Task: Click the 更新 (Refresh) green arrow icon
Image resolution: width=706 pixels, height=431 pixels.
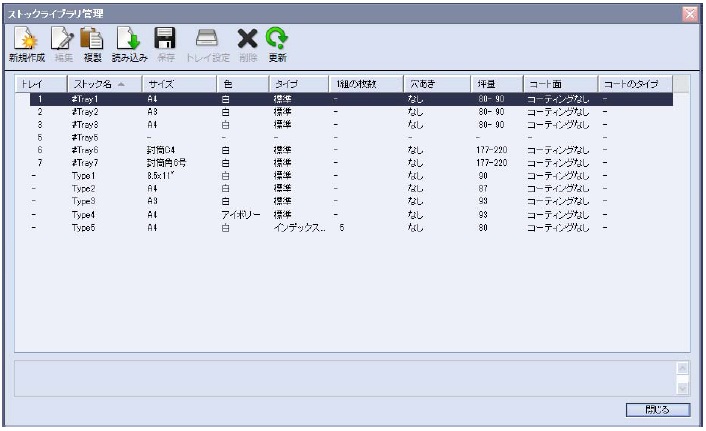Action: (277, 39)
